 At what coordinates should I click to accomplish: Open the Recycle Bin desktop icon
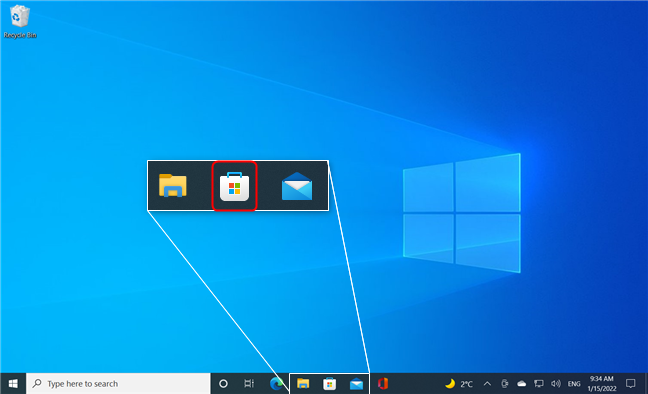point(19,22)
